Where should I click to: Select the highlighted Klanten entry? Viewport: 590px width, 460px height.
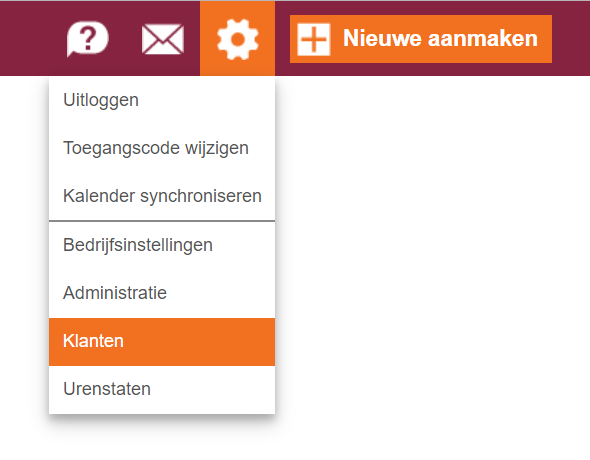point(162,342)
